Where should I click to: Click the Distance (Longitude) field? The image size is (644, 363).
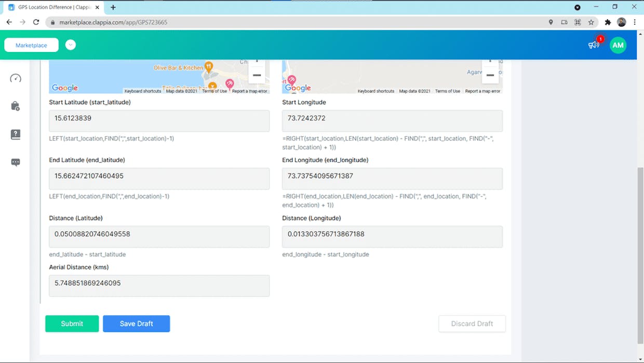tap(392, 237)
